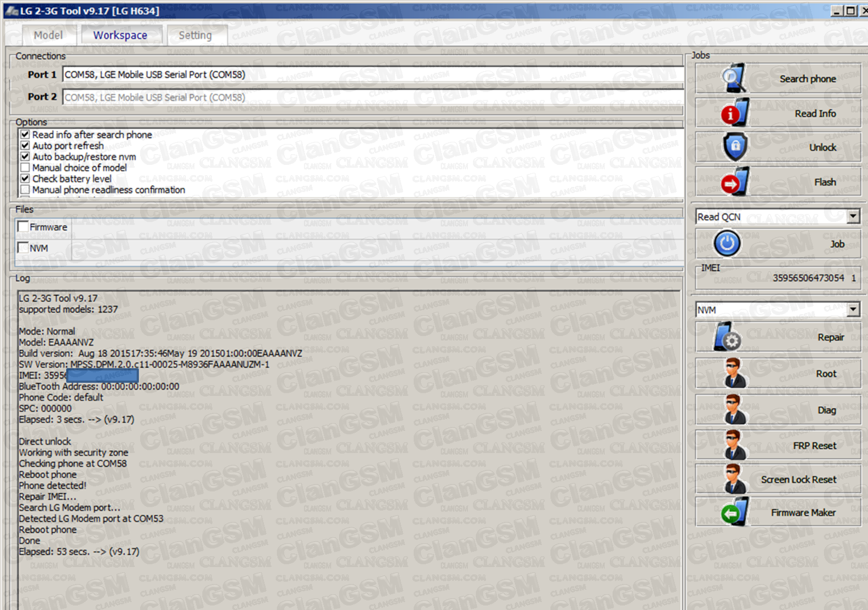Click the Root button label
The width and height of the screenshot is (868, 610).
[826, 373]
